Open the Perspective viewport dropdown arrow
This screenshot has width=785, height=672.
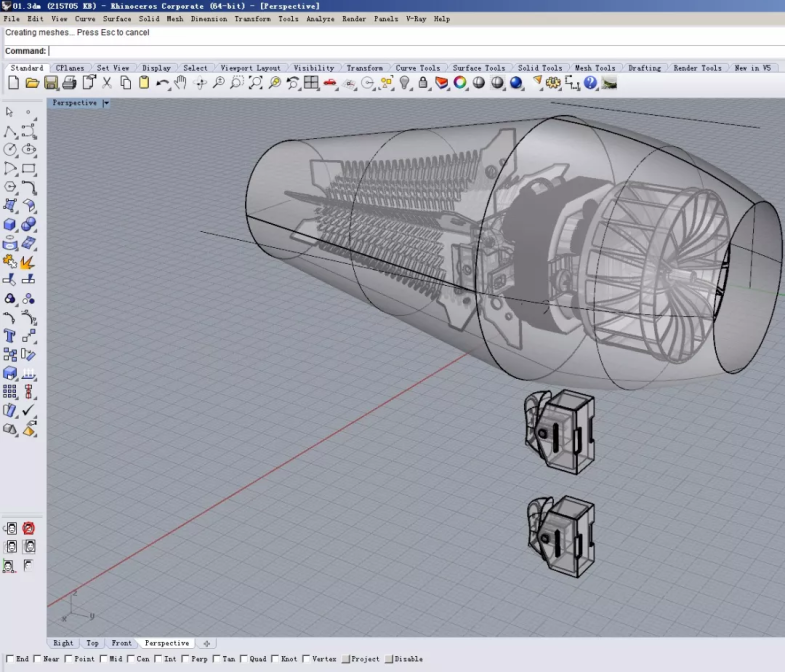pos(106,103)
